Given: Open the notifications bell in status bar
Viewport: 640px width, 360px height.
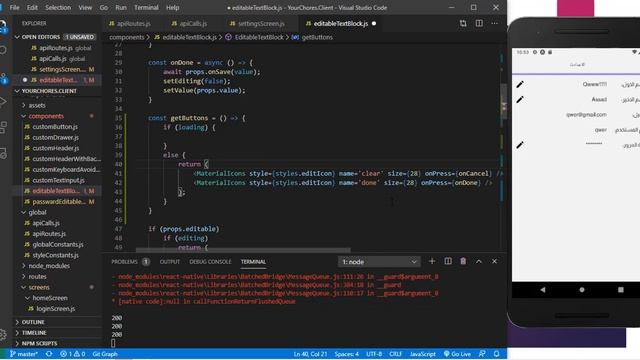Looking at the screenshot, I should coord(496,354).
